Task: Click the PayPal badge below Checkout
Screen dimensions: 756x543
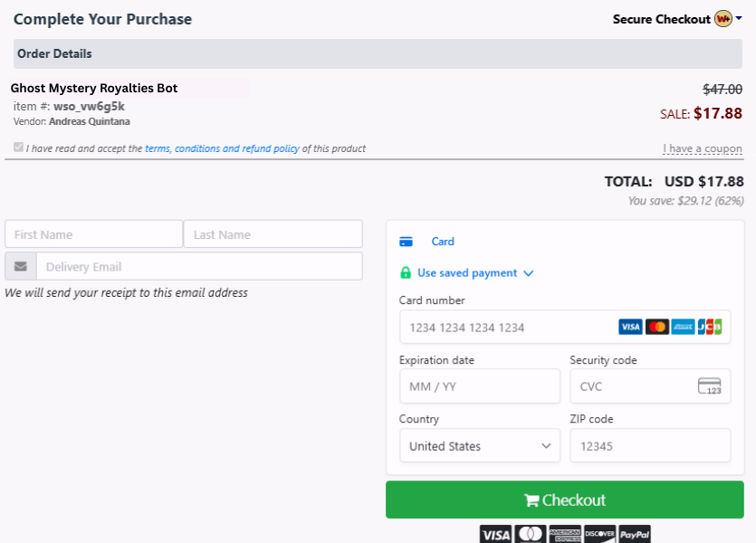Action: click(635, 534)
